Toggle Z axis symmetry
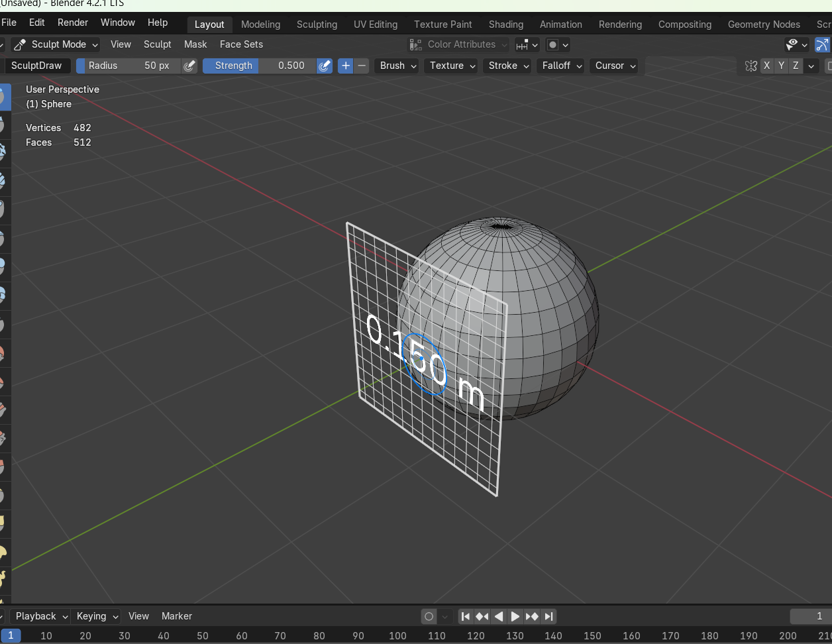Image resolution: width=832 pixels, height=644 pixels. 796,66
